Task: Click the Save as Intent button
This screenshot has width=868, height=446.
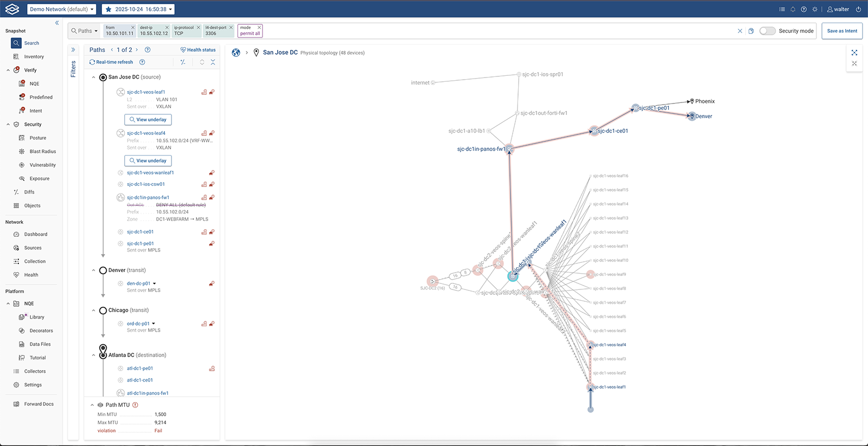Action: [842, 31]
